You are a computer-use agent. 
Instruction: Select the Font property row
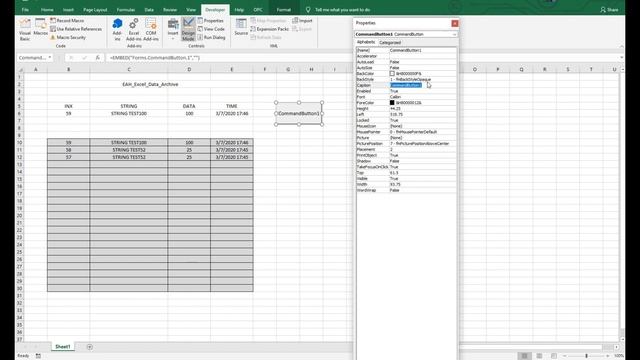(x=406, y=97)
